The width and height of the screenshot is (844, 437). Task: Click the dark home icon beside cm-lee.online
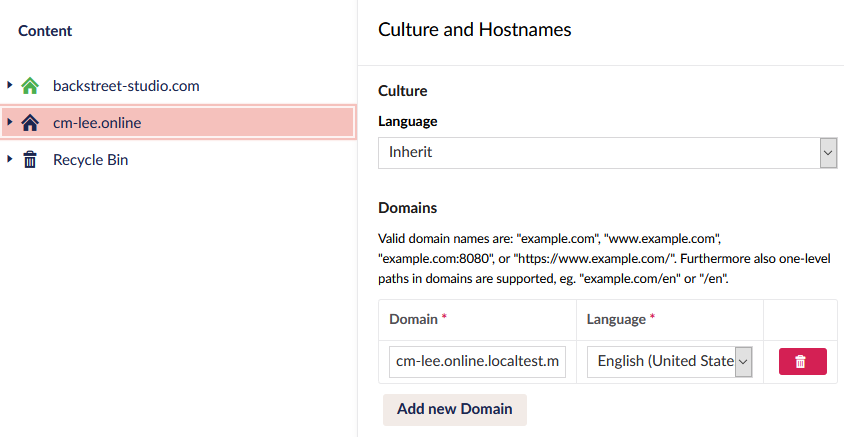click(30, 123)
